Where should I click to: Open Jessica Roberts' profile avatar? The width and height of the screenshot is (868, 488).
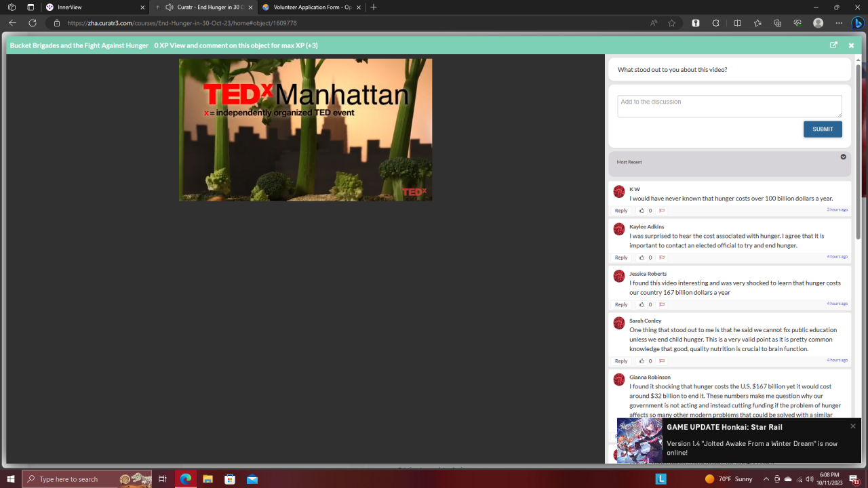(x=619, y=276)
